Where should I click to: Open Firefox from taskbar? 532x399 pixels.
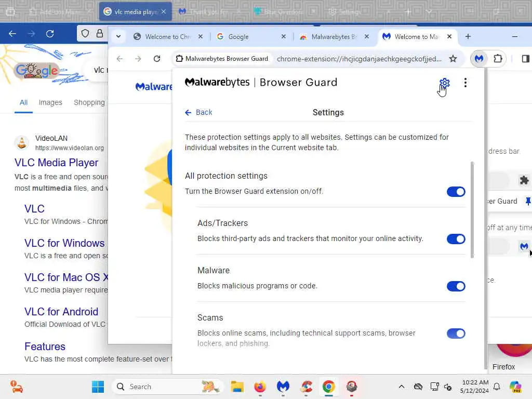point(260,387)
